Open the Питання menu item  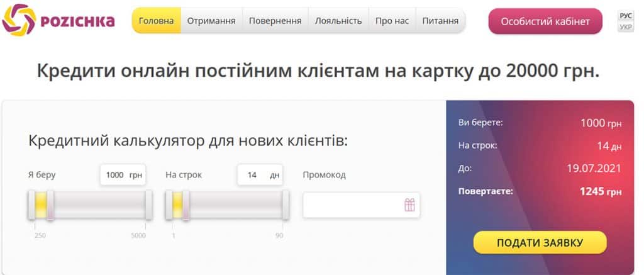(440, 21)
